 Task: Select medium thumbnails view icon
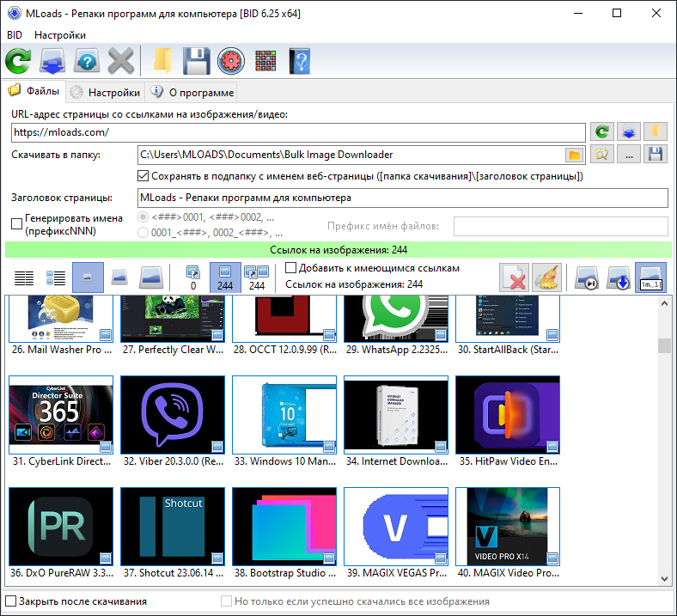tap(119, 278)
